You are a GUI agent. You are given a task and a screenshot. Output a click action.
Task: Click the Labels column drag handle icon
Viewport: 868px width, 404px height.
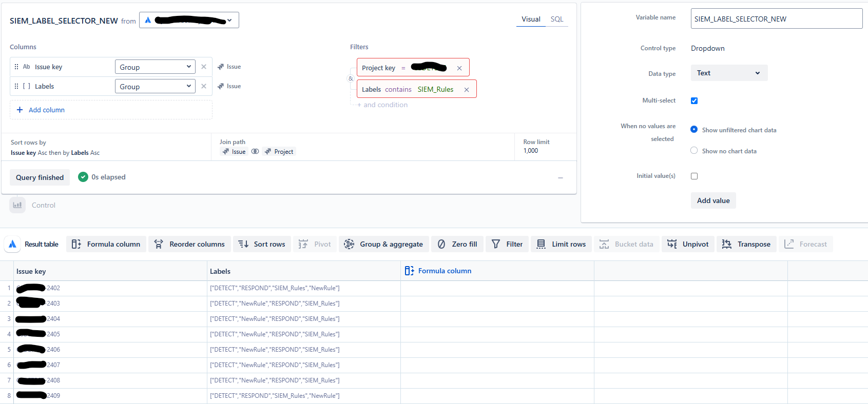(16, 87)
